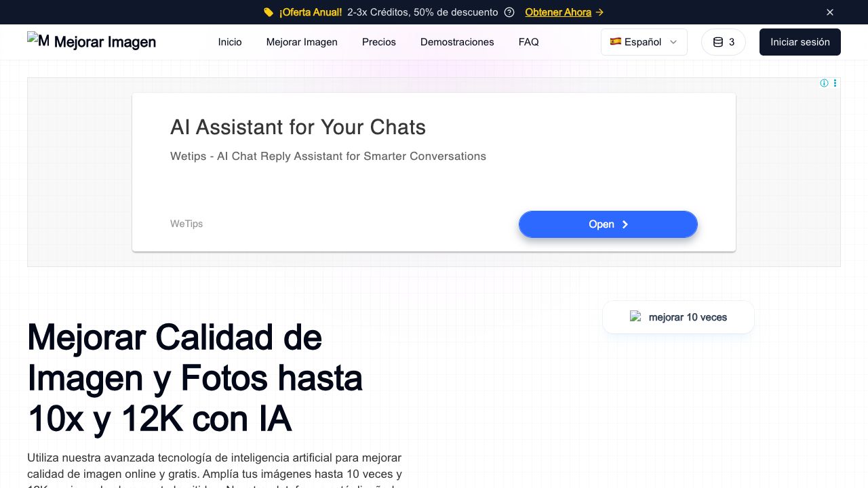This screenshot has width=868, height=488.
Task: Open Mejorar Imagen in navigation menu
Action: (302, 42)
